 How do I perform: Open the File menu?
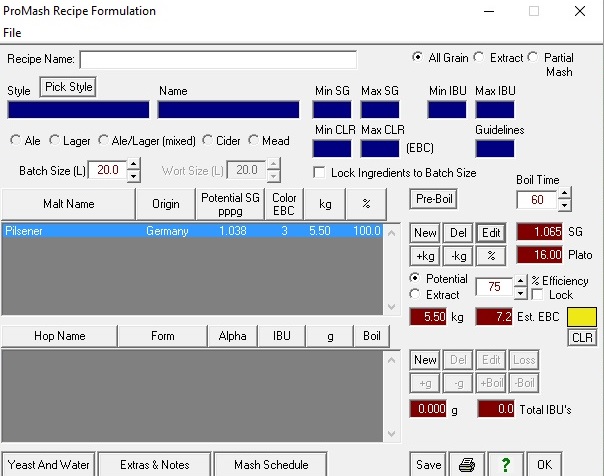[x=12, y=33]
